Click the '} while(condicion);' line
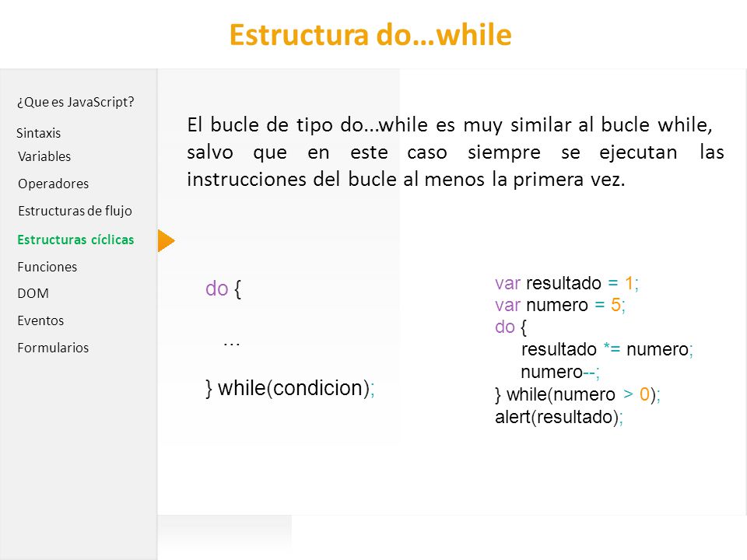747x560 pixels. point(290,388)
